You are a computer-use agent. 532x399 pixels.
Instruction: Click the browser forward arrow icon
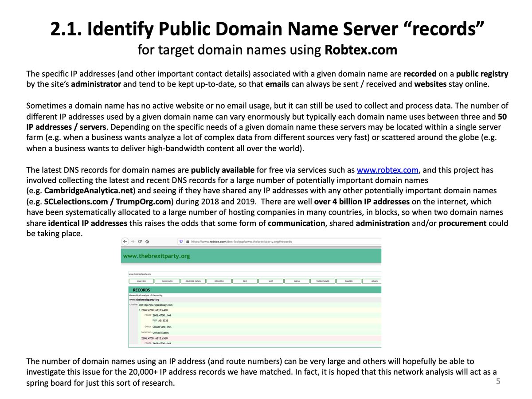[133, 242]
